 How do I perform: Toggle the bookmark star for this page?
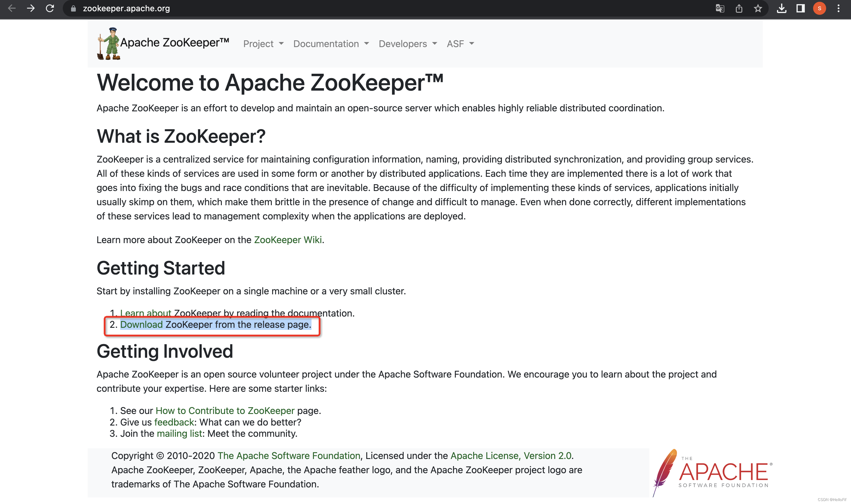[x=758, y=9]
